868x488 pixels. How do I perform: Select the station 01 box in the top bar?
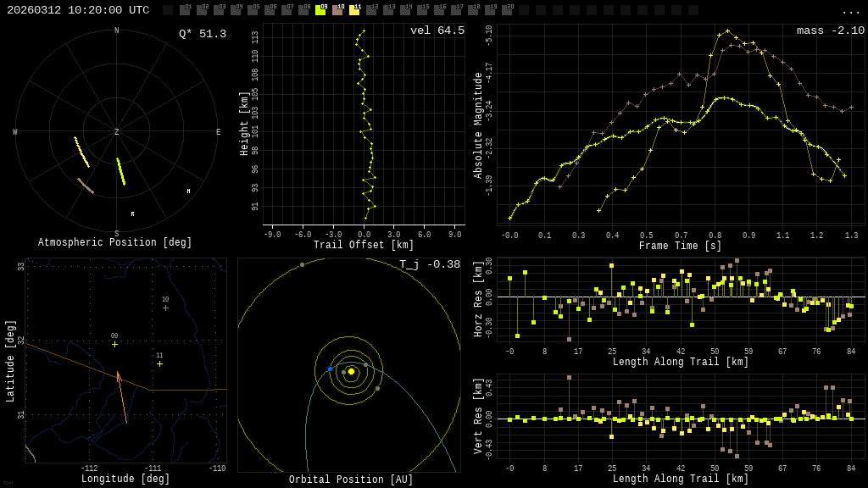tap(185, 10)
